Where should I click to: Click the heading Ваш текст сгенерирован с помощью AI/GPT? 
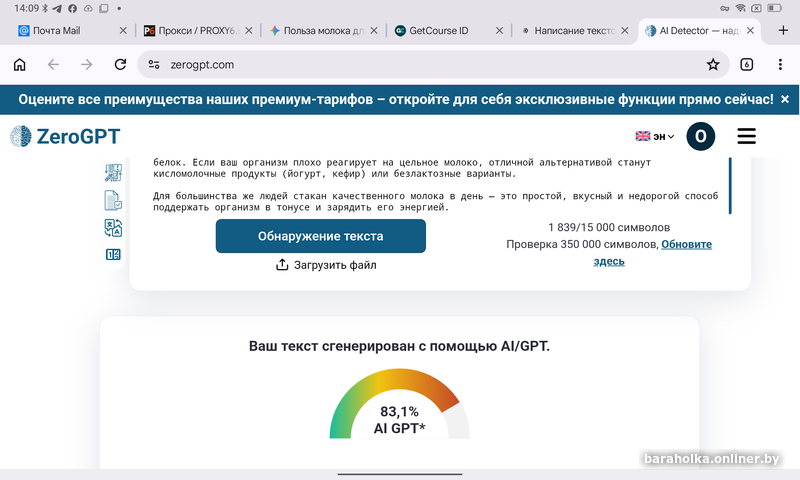click(x=399, y=346)
